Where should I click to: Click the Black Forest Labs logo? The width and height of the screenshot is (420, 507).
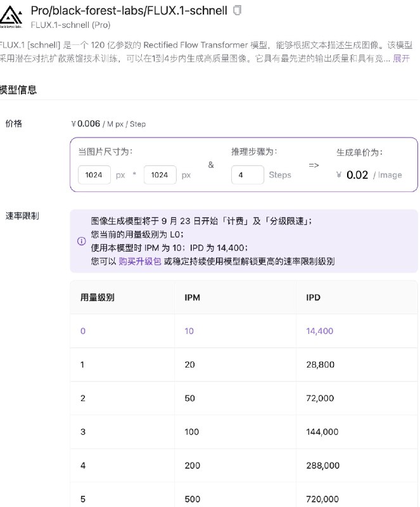tap(11, 17)
